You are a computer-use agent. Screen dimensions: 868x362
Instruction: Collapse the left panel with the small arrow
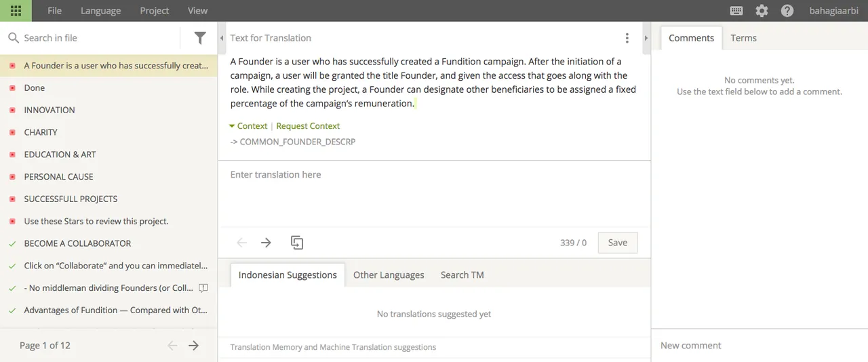coord(222,39)
